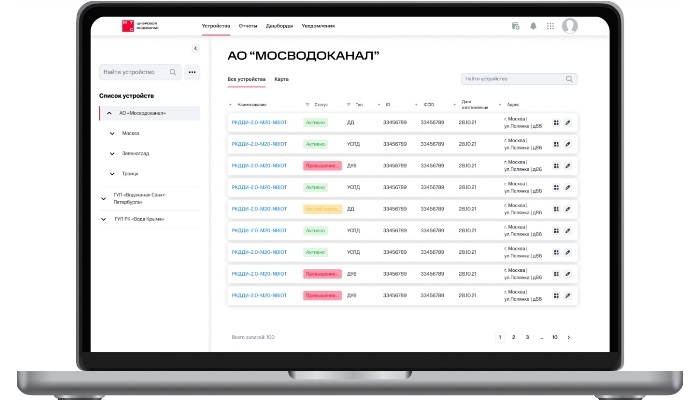Open the three-dots menu beside sidebar search
Image resolution: width=700 pixels, height=400 pixels.
(192, 72)
